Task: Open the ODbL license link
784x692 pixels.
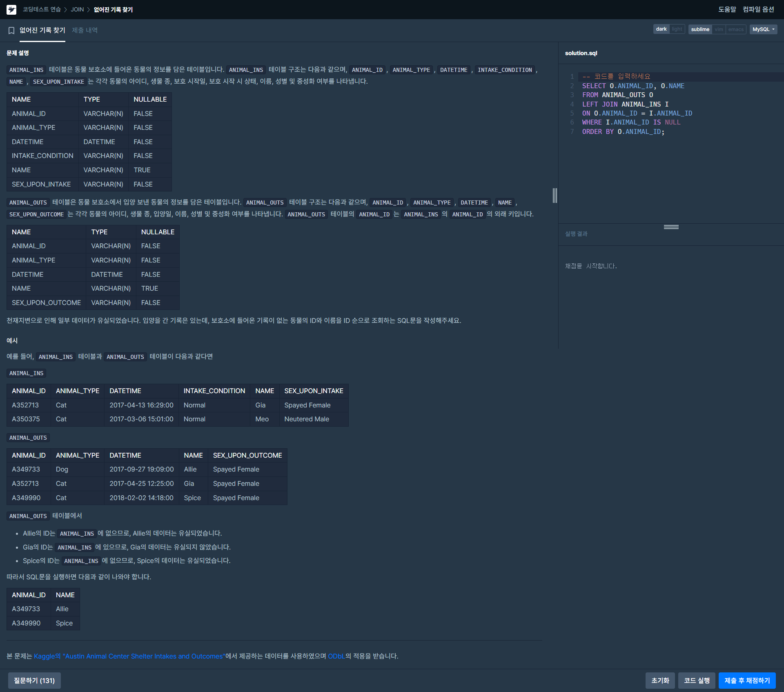Action: (336, 656)
